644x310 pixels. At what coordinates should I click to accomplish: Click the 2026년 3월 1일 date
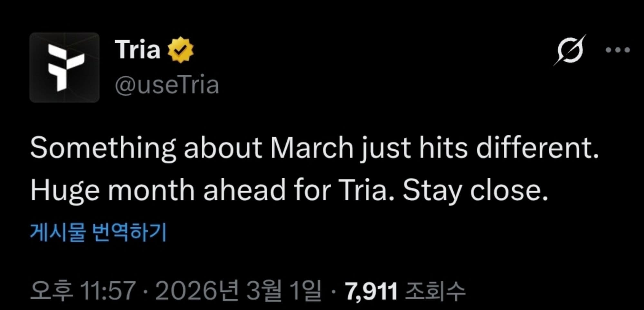click(x=238, y=291)
